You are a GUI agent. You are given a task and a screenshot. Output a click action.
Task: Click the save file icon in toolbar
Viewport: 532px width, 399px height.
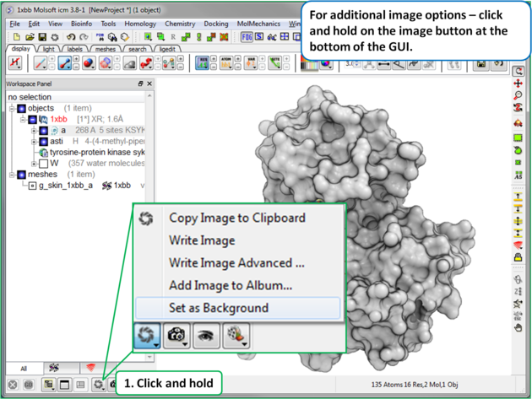coord(41,37)
